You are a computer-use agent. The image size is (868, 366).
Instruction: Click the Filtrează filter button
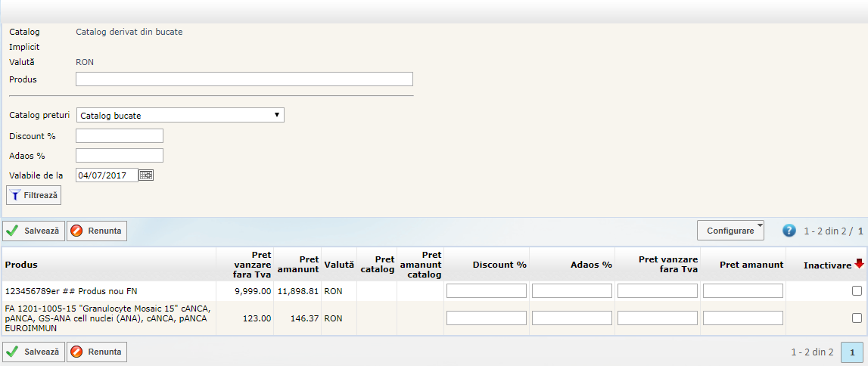point(34,195)
